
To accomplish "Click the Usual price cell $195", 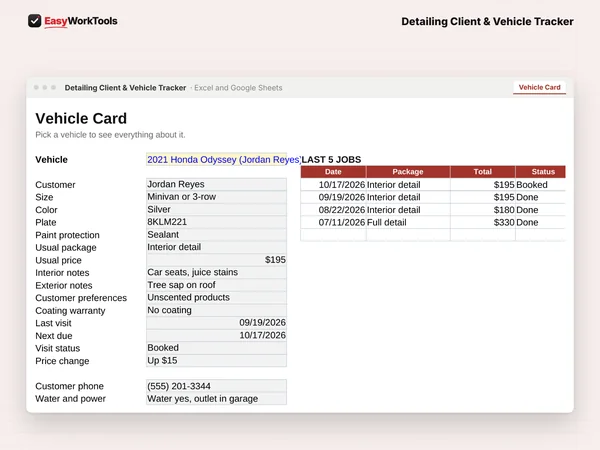I will pos(216,260).
